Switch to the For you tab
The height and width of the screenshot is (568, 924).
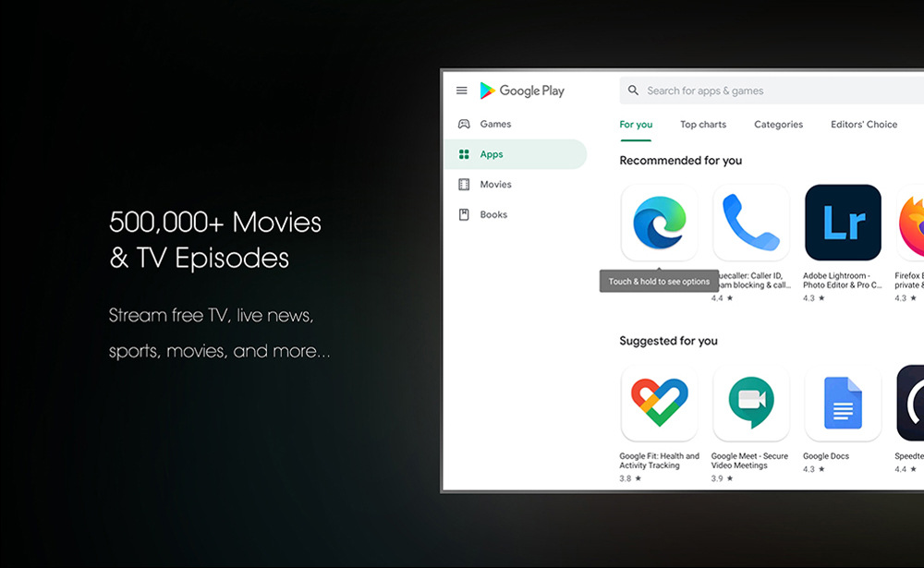pos(636,125)
